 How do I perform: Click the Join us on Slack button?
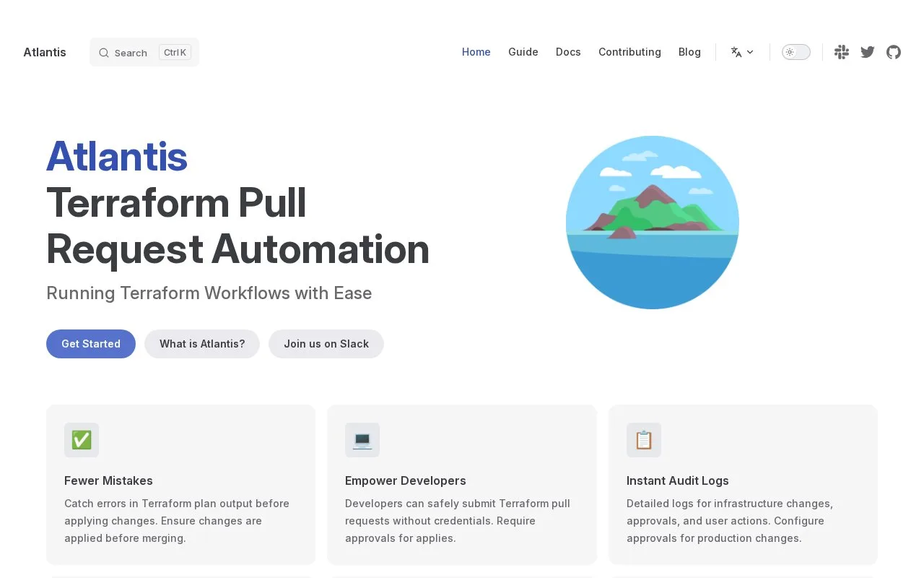pyautogui.click(x=326, y=344)
